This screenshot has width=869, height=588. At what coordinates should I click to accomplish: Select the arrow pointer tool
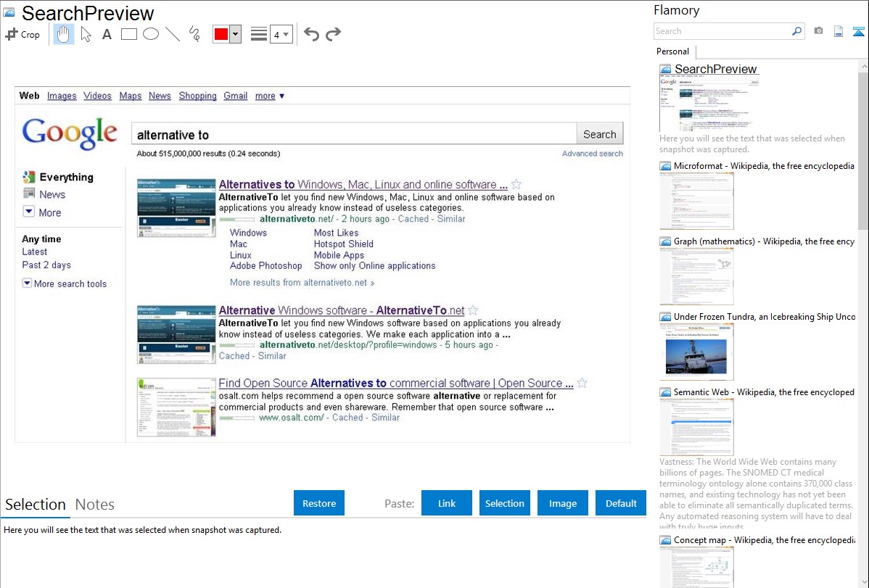coord(86,34)
